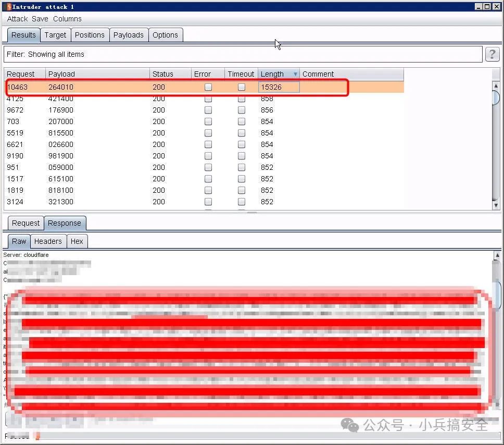Toggle Error checkbox for request 10463
This screenshot has height=445, width=504.
208,87
